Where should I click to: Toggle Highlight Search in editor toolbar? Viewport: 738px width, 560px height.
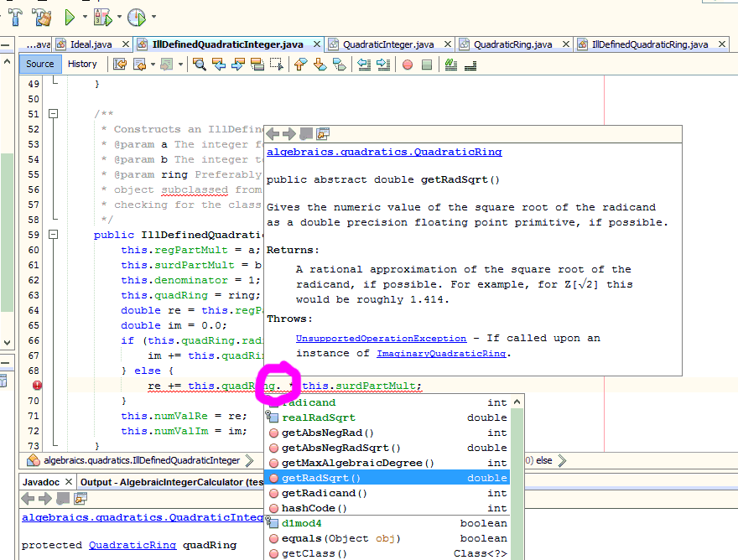coord(257,65)
